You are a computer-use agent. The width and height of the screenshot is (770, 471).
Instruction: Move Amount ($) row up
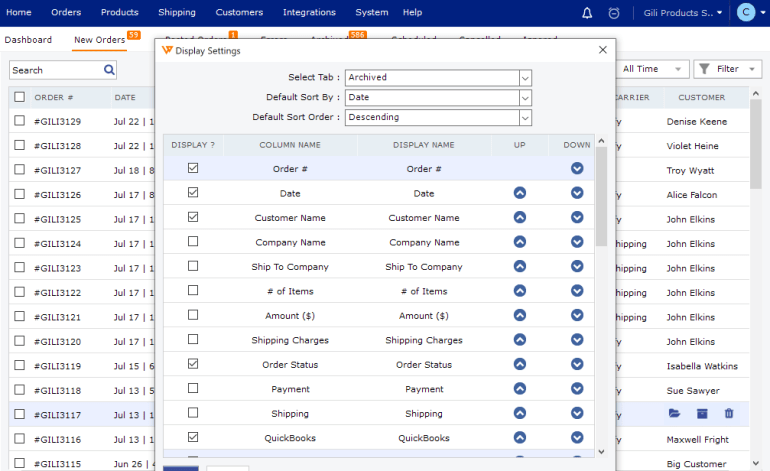pyautogui.click(x=520, y=315)
